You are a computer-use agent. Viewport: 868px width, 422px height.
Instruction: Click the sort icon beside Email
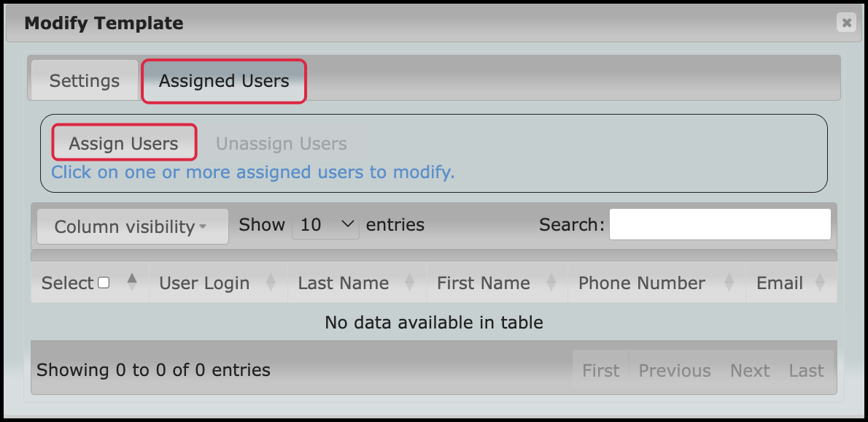pyautogui.click(x=821, y=283)
